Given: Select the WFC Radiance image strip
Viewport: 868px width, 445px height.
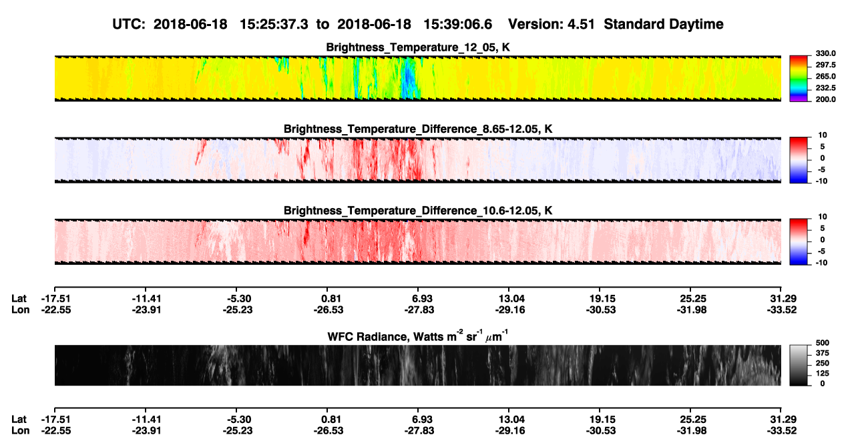Looking at the screenshot, I should click(417, 365).
